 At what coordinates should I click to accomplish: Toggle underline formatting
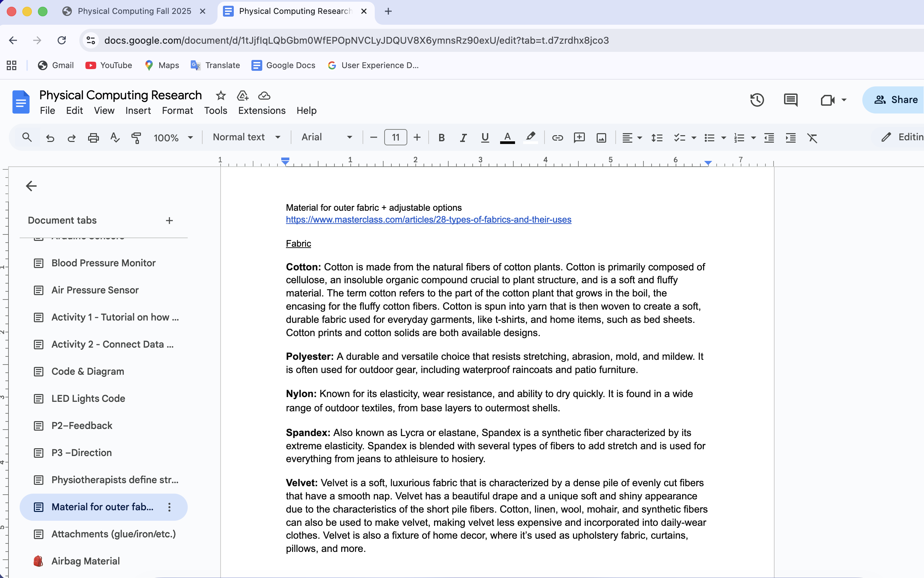(x=485, y=138)
